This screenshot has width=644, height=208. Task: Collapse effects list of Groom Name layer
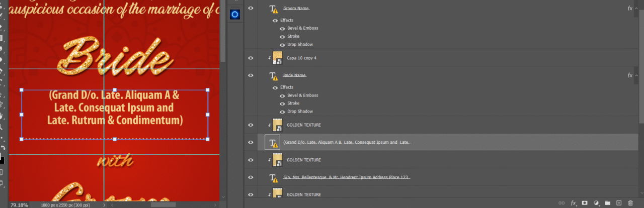pos(636,9)
